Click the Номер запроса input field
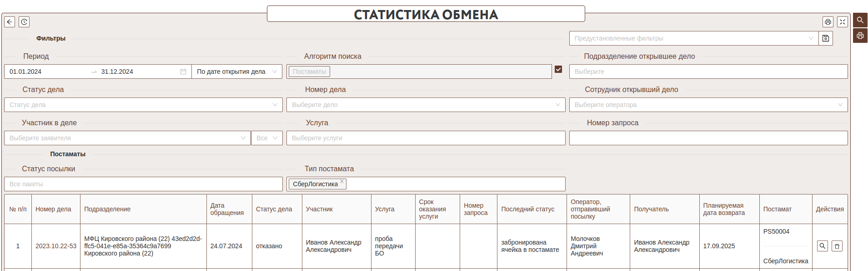Screen dimensions: 868x271 [708, 138]
